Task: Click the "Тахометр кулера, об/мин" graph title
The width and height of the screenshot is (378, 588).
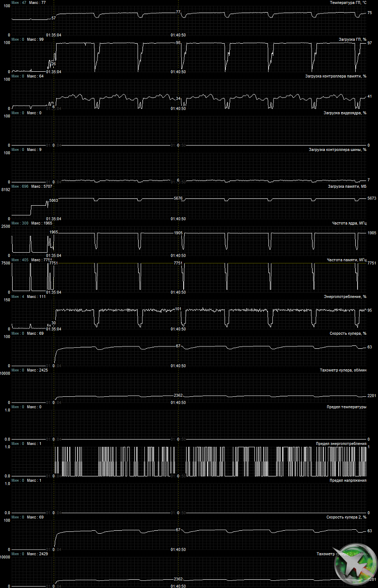Action: coord(343,370)
